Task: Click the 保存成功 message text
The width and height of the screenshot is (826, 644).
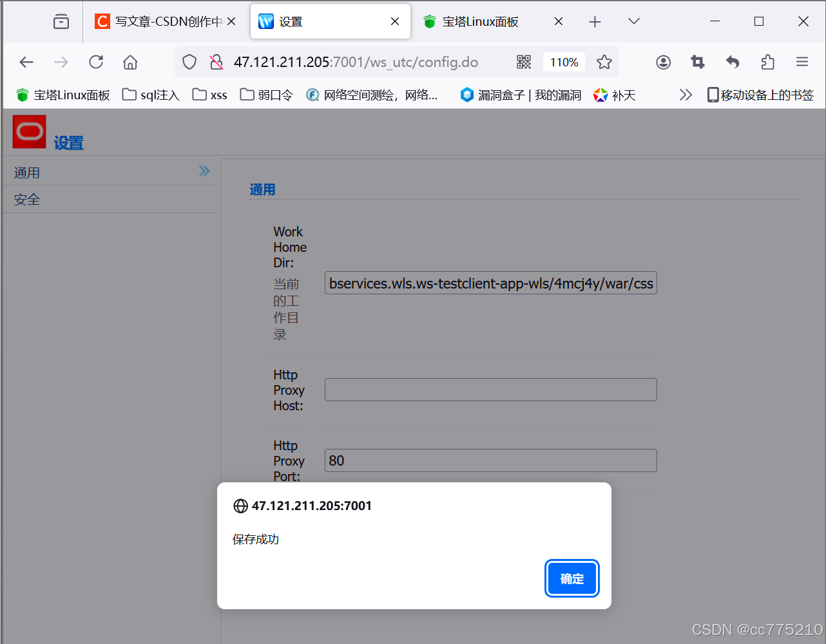Action: pos(256,540)
